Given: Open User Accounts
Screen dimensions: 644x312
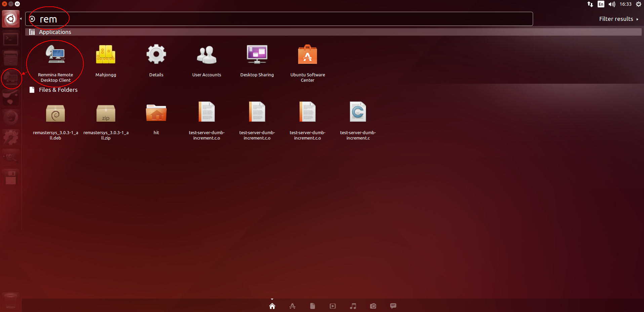Looking at the screenshot, I should pyautogui.click(x=206, y=61).
